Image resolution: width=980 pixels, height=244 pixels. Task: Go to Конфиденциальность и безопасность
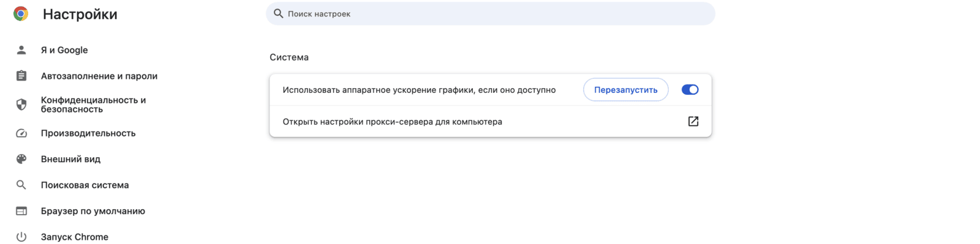point(92,105)
